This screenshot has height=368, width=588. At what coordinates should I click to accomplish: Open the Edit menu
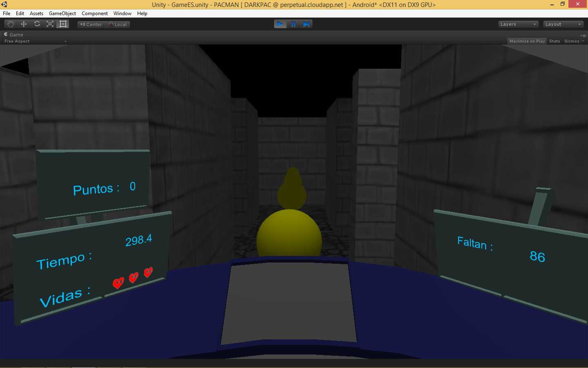click(20, 13)
